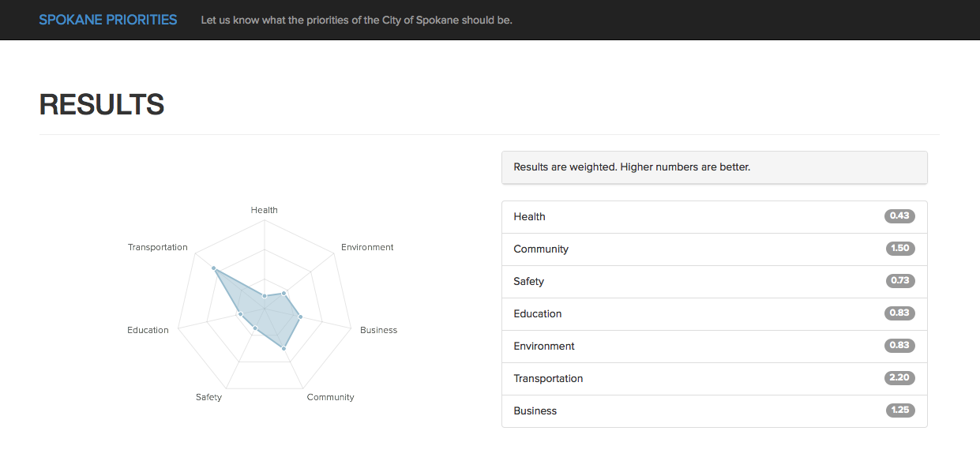Click the 1.50 score badge for Community
The width and height of the screenshot is (980, 476).
(900, 249)
